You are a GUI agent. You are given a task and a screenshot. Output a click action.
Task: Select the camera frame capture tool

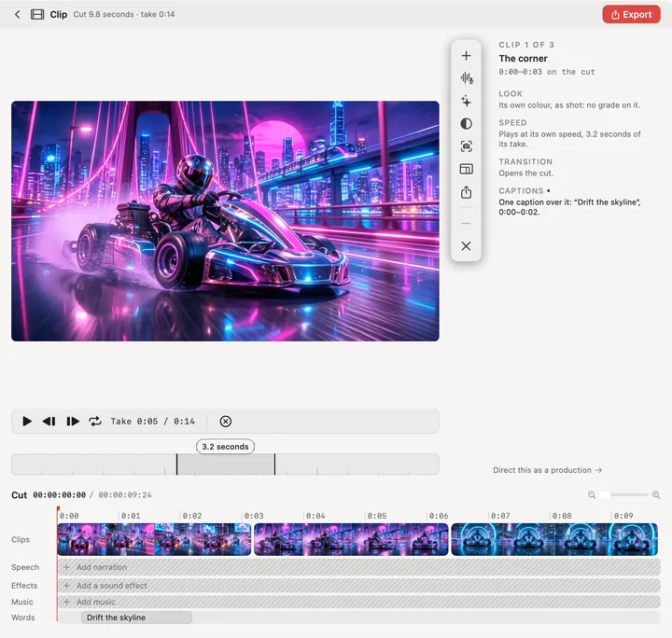(466, 146)
